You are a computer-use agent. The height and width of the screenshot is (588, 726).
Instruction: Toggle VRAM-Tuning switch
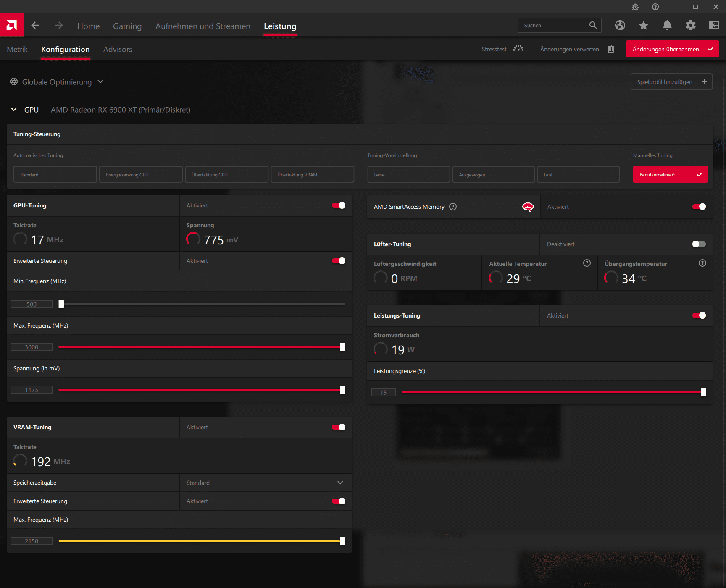tap(339, 427)
